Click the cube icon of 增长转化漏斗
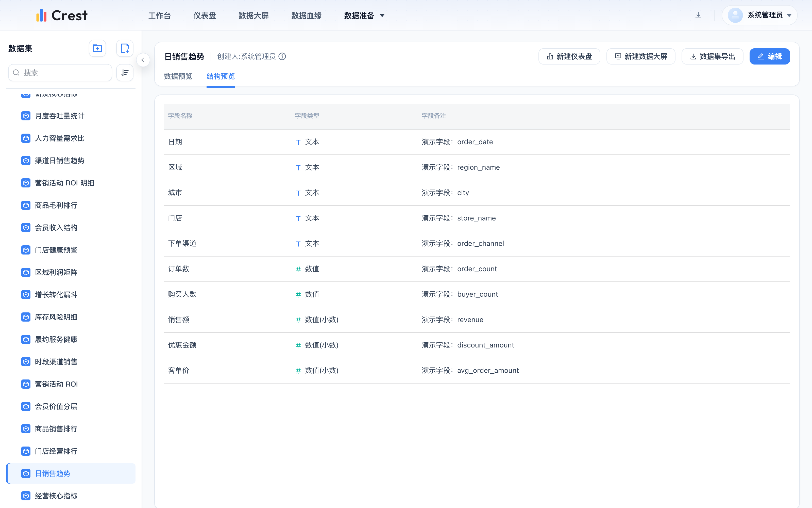 26,295
